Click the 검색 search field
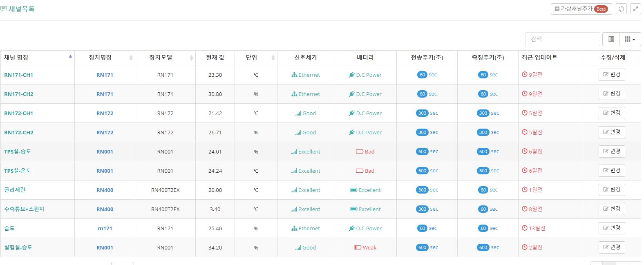The height and width of the screenshot is (265, 644). 562,39
